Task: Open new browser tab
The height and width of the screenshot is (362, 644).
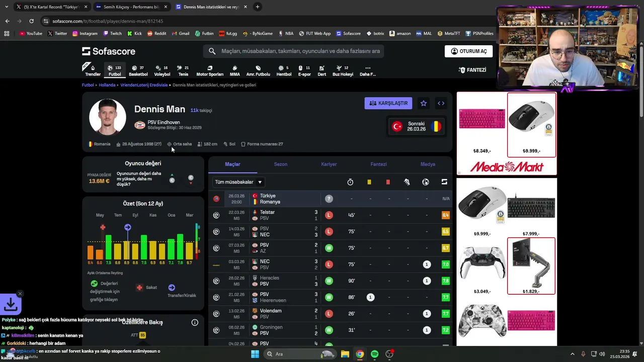Action: pyautogui.click(x=258, y=7)
